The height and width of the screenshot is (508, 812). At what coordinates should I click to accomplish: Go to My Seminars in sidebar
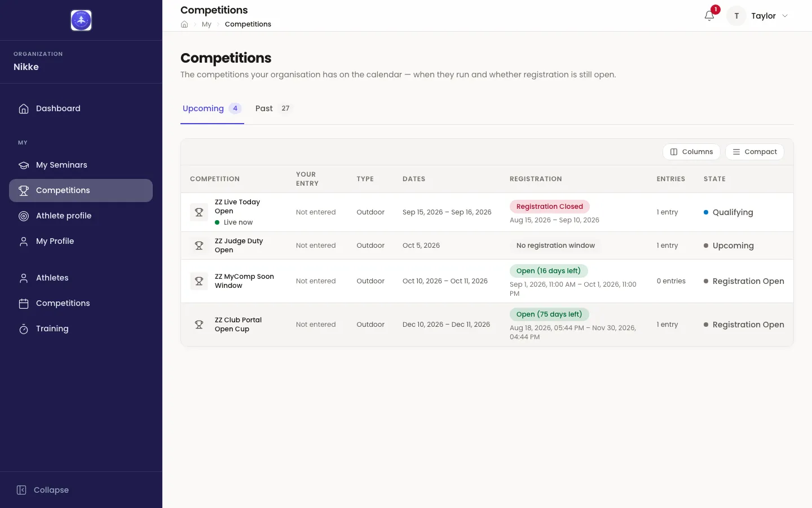81,165
